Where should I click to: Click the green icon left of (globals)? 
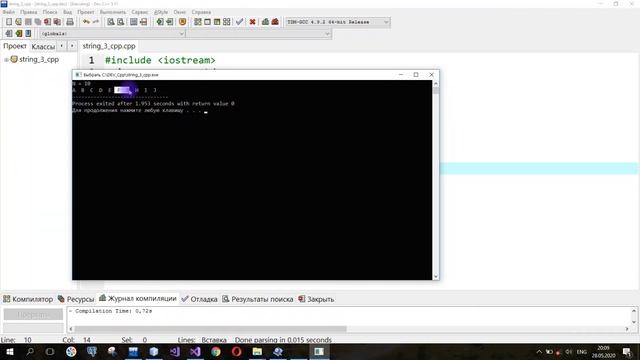18,33
